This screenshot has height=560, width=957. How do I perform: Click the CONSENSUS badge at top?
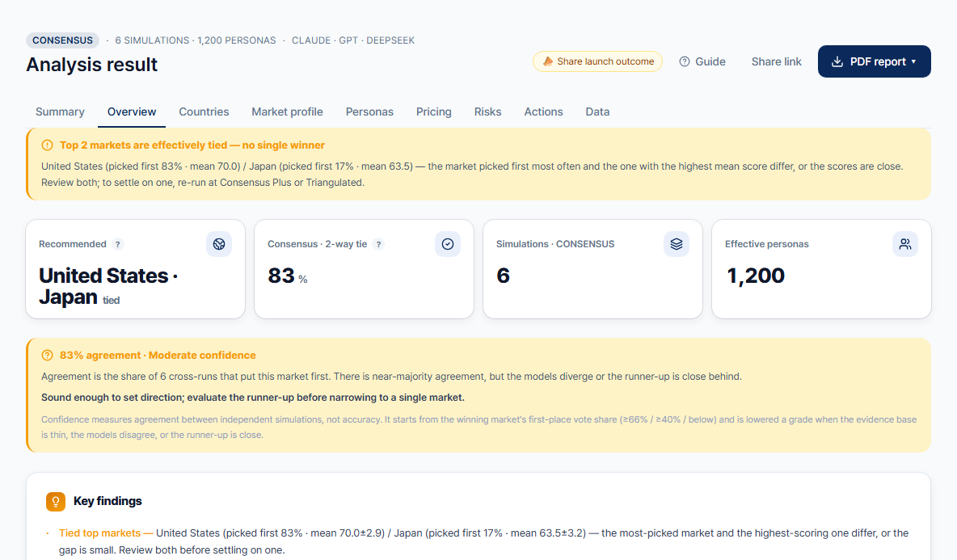point(62,40)
